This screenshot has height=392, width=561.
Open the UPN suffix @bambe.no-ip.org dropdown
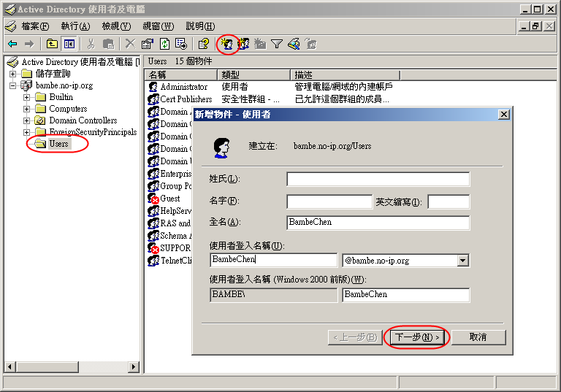point(462,260)
